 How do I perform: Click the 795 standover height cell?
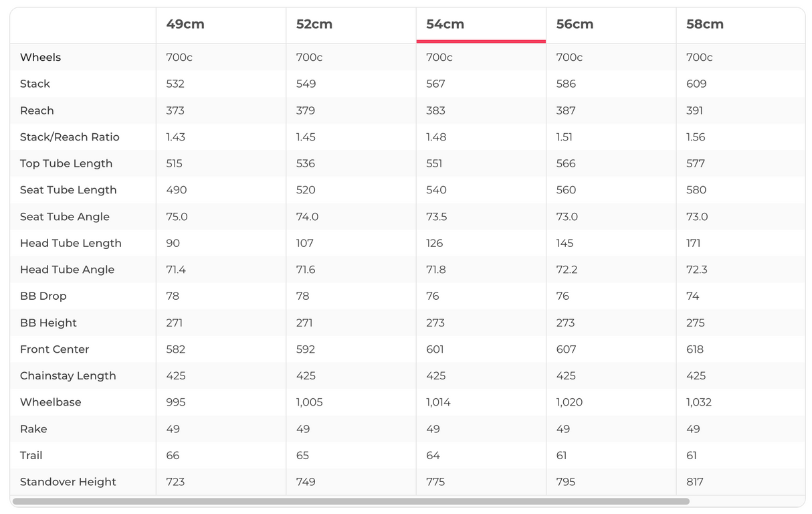coord(566,482)
